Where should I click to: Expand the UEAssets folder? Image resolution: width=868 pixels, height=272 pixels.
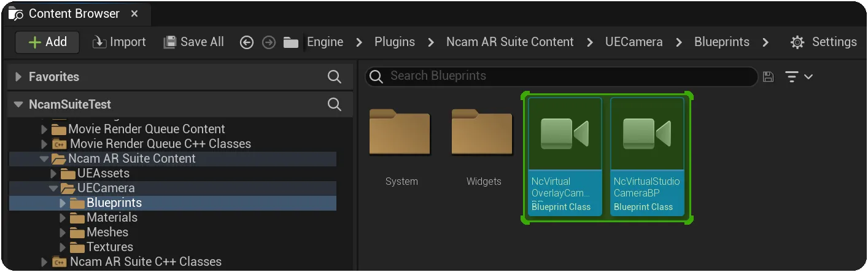click(x=53, y=173)
